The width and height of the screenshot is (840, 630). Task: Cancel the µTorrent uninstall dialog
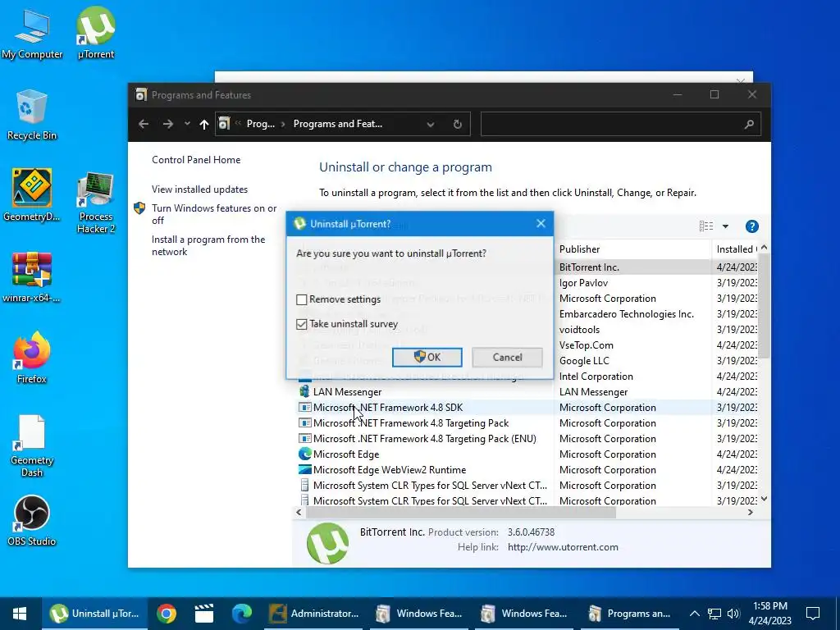[507, 358]
